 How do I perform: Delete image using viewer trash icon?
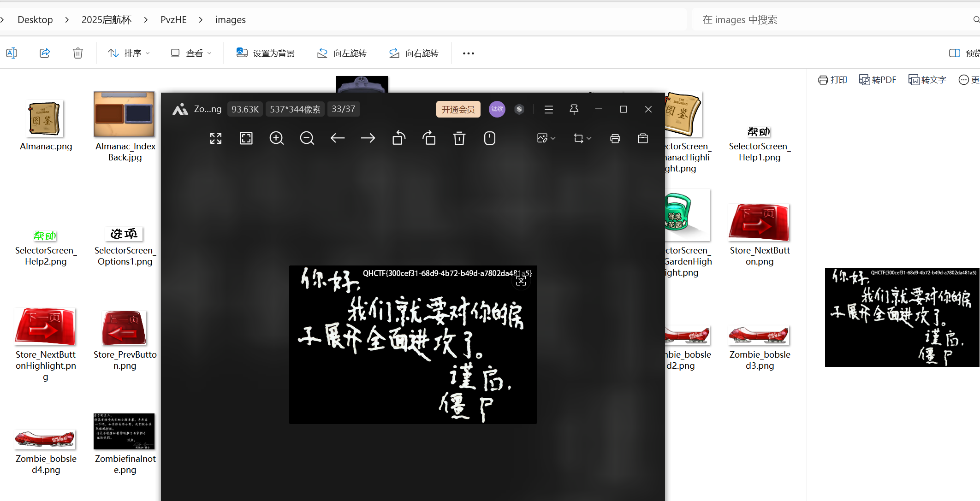pyautogui.click(x=459, y=138)
